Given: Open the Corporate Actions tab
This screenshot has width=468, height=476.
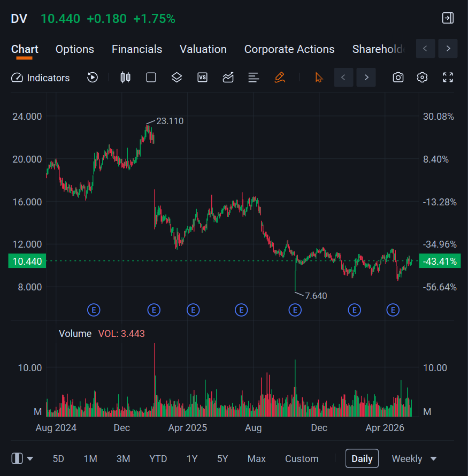Looking at the screenshot, I should pos(289,49).
